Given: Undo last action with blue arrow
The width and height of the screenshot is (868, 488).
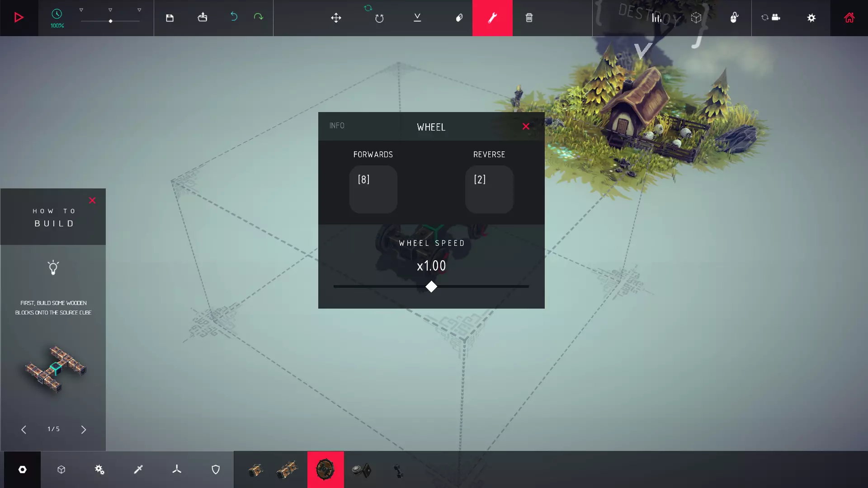Looking at the screenshot, I should tap(234, 17).
